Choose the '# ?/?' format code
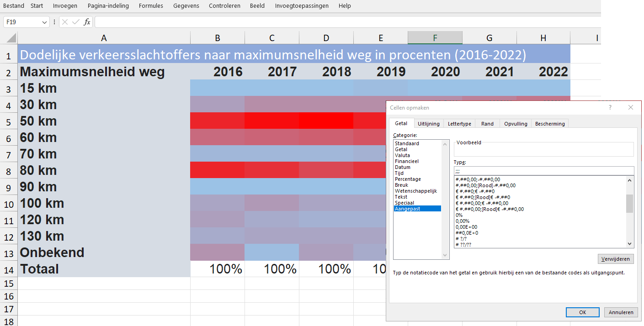The image size is (644, 326). [540, 239]
